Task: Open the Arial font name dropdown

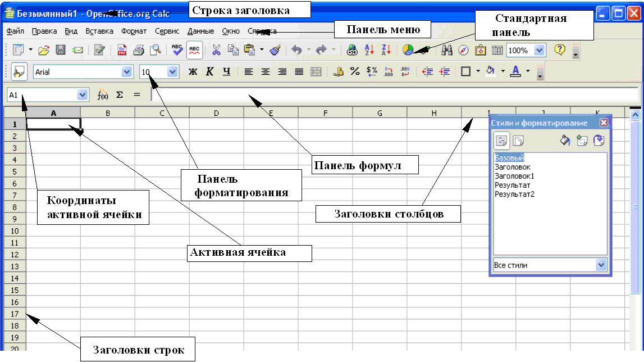Action: (127, 72)
